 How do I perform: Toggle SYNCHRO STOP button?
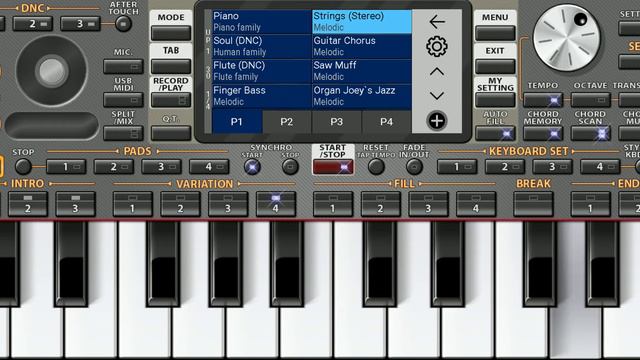pyautogui.click(x=290, y=167)
